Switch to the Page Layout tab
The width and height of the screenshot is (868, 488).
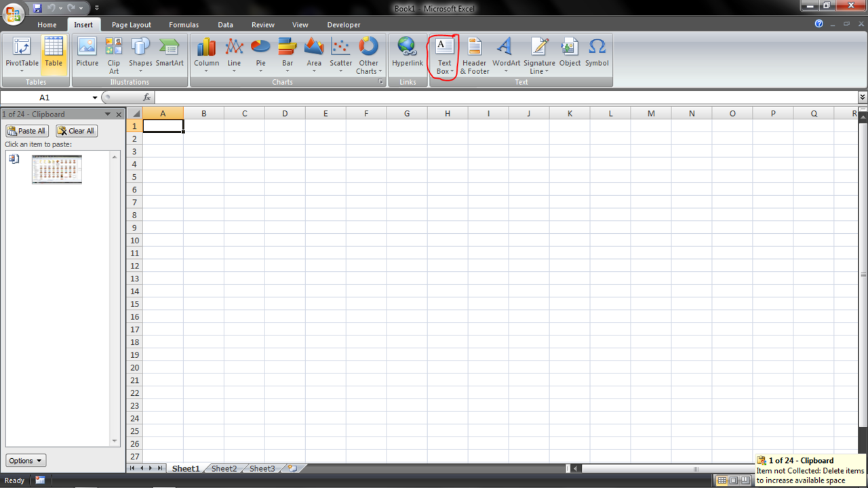tap(132, 25)
